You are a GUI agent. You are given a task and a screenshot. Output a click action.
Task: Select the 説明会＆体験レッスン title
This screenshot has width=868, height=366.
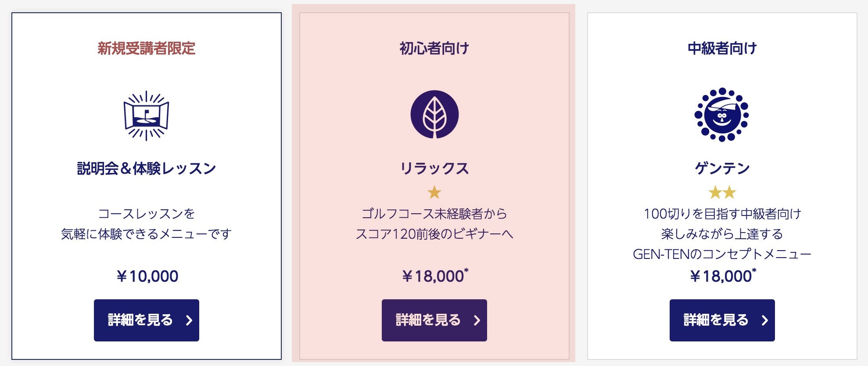point(147,169)
